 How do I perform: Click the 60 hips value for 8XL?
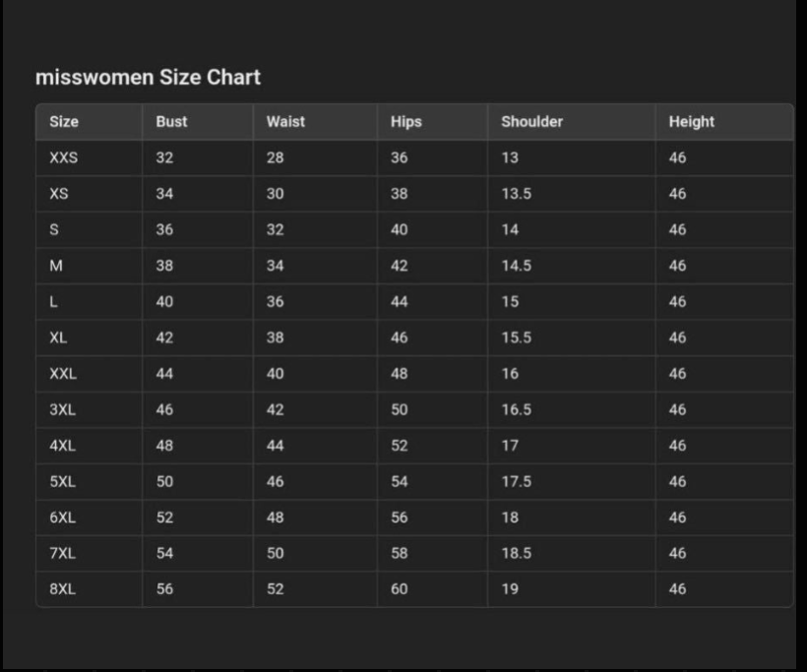(399, 589)
